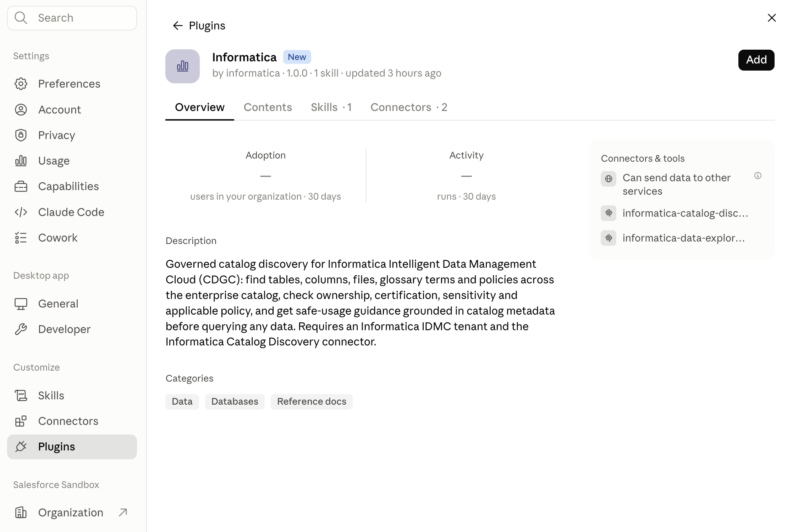Click the Organization building icon
Viewport: 787px width, 532px height.
click(x=21, y=512)
